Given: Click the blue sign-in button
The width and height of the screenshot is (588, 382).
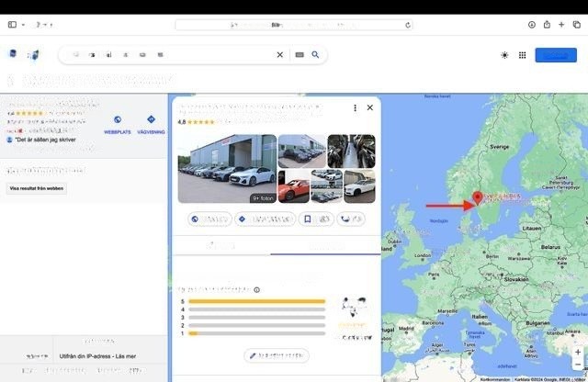Looking at the screenshot, I should pos(556,55).
